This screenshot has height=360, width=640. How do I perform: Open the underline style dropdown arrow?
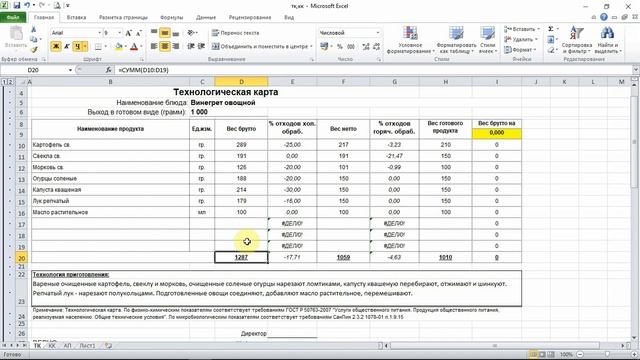pos(85,47)
